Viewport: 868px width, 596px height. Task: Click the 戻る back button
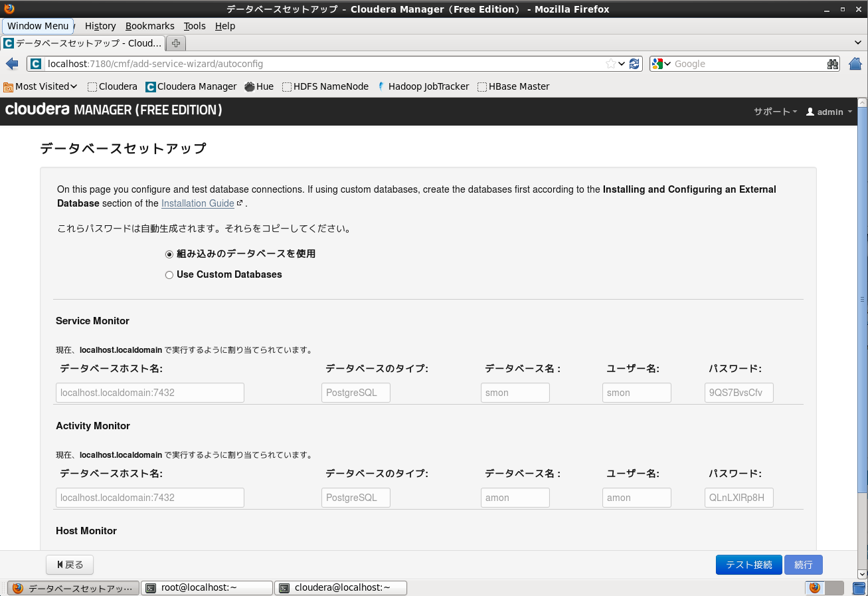(x=70, y=565)
